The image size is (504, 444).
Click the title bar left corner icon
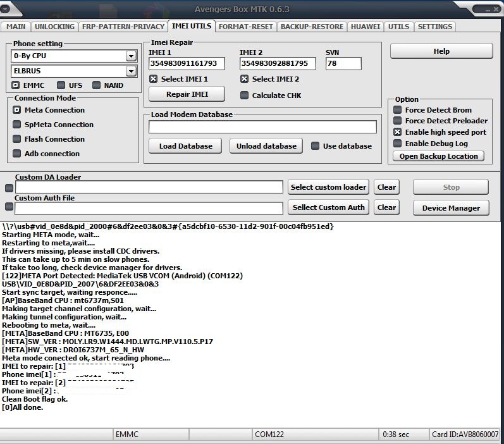pyautogui.click(x=5, y=9)
